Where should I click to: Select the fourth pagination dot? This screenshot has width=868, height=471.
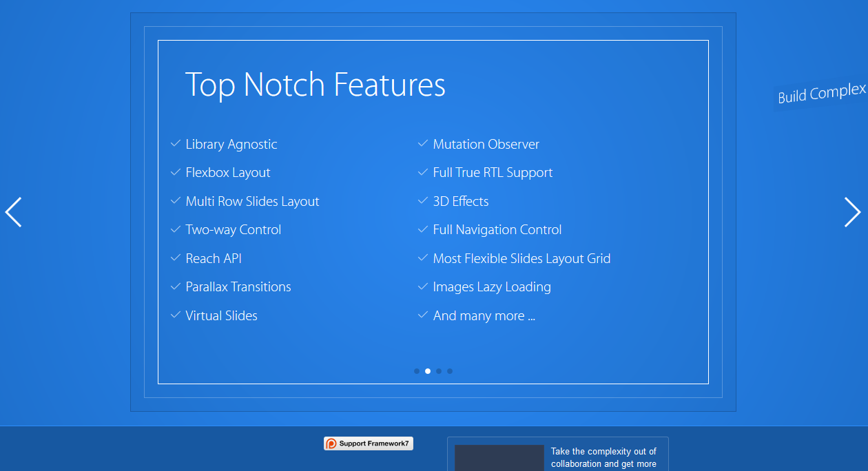click(x=450, y=371)
